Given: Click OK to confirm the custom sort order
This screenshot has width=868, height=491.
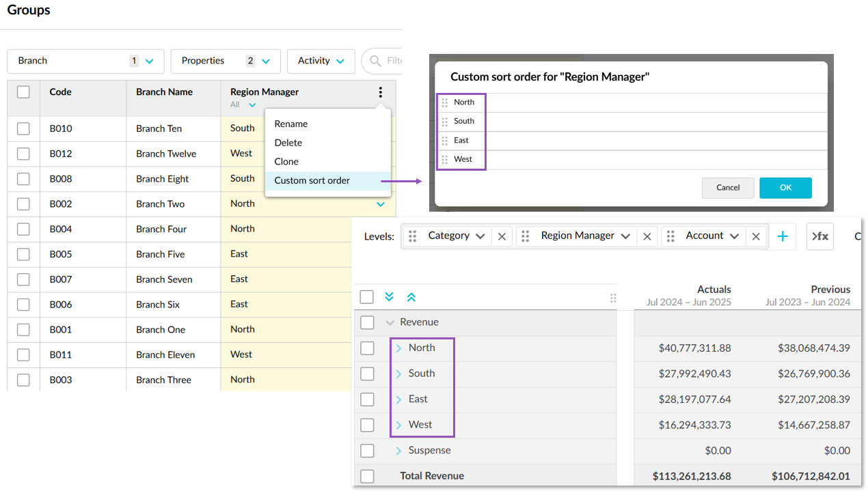Looking at the screenshot, I should click(785, 187).
